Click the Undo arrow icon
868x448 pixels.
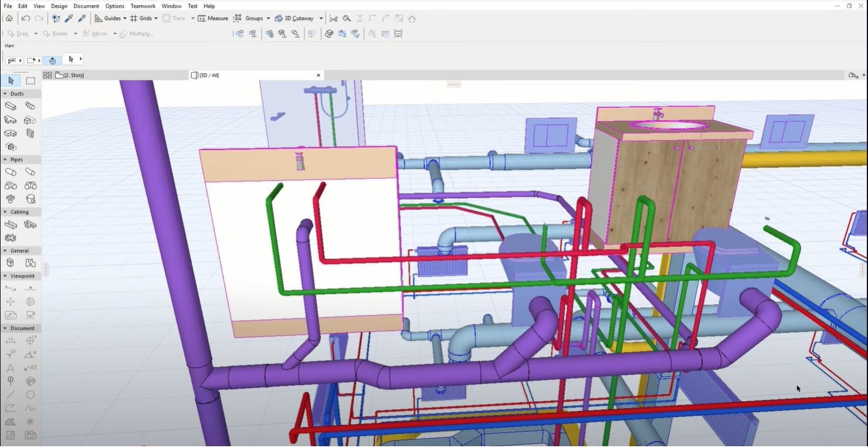coord(26,19)
